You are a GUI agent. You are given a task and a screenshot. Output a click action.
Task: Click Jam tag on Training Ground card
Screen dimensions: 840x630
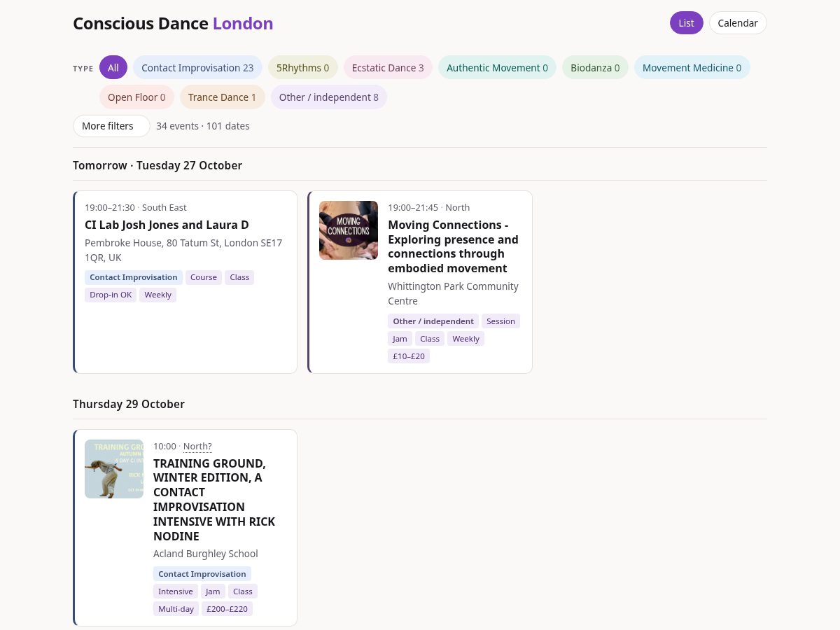[x=213, y=591]
